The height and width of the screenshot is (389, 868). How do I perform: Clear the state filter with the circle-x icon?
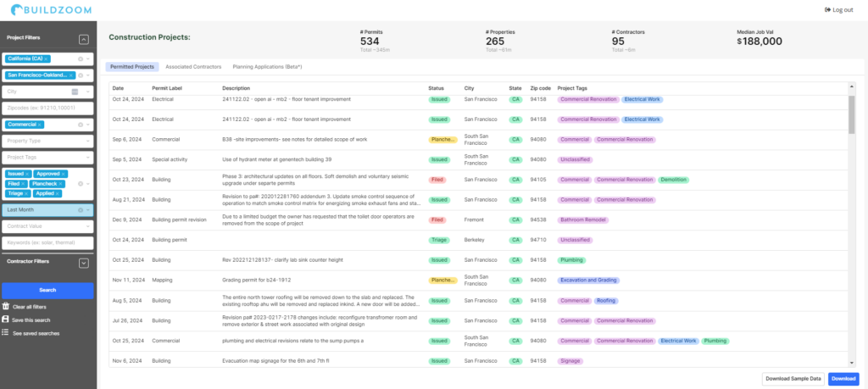(x=81, y=58)
